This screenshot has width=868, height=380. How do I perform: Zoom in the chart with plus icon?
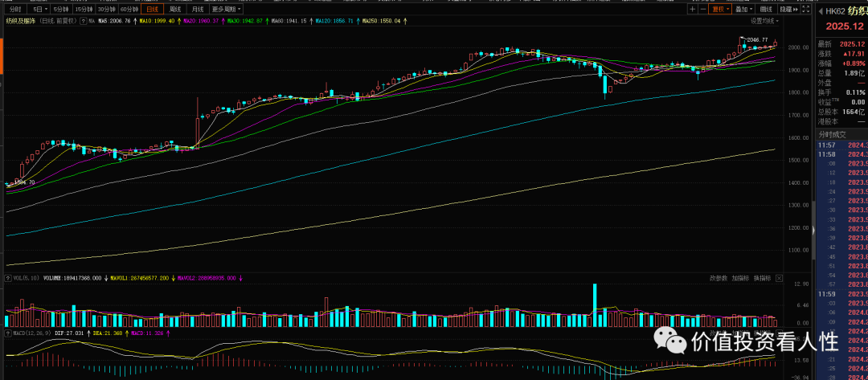pyautogui.click(x=693, y=10)
